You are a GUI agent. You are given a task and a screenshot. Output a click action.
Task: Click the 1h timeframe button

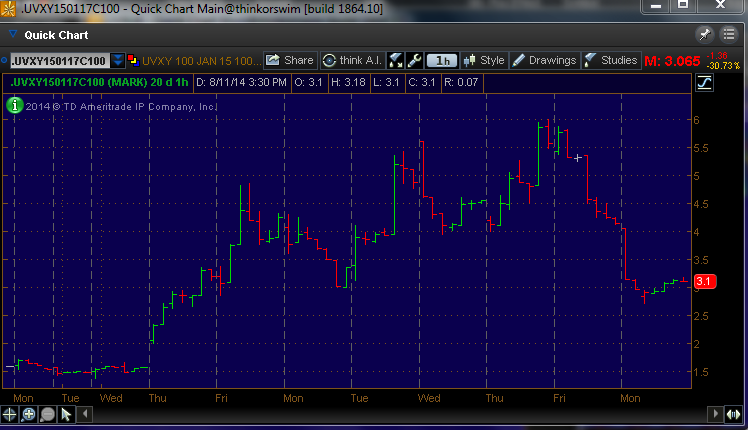(x=443, y=60)
